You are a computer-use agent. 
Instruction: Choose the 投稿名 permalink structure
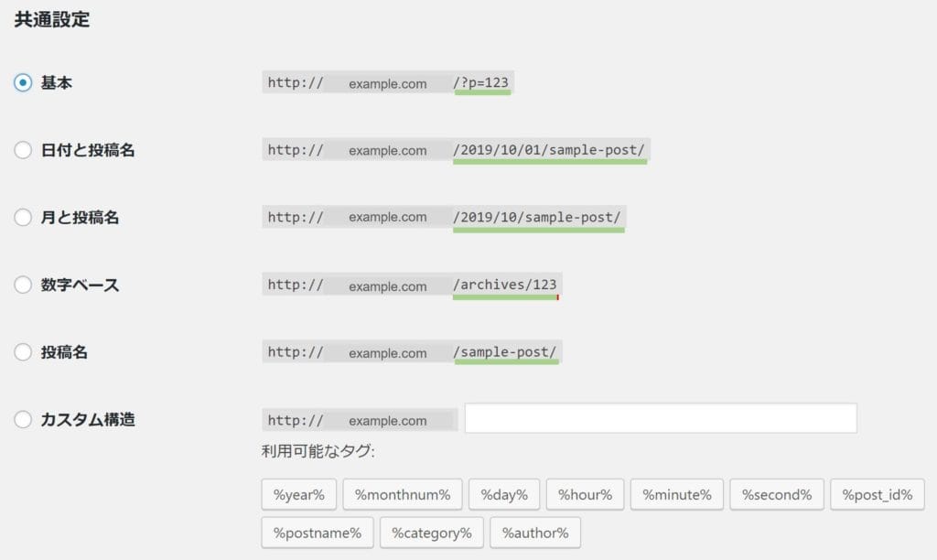click(x=23, y=352)
